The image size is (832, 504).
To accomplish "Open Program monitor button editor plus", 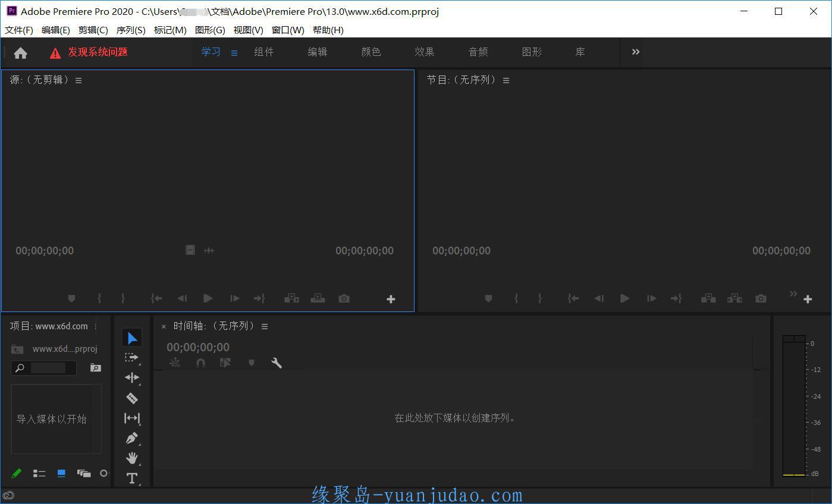I will coord(808,299).
